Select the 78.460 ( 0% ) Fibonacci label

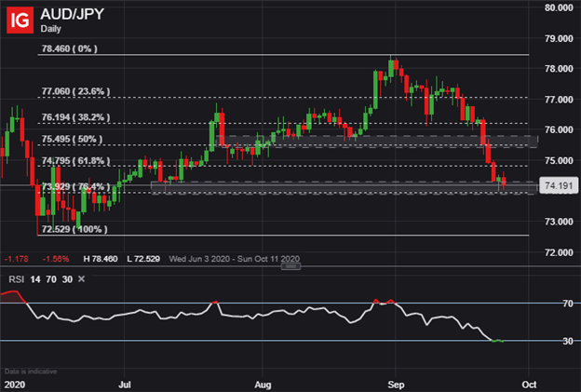(x=69, y=48)
